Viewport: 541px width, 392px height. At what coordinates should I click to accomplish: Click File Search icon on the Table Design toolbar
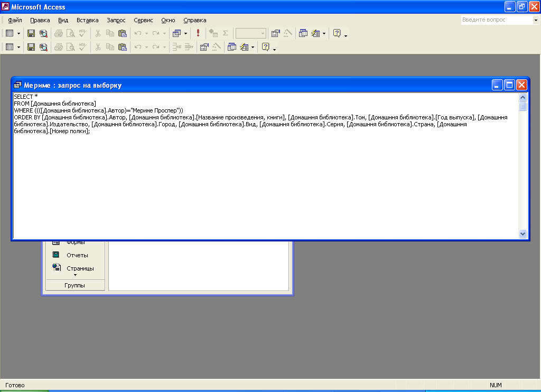[43, 47]
